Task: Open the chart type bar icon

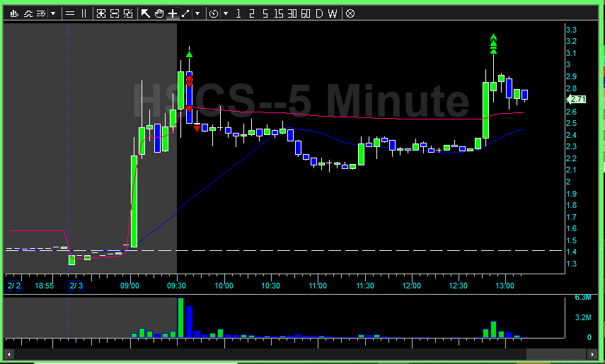Action: [14, 14]
